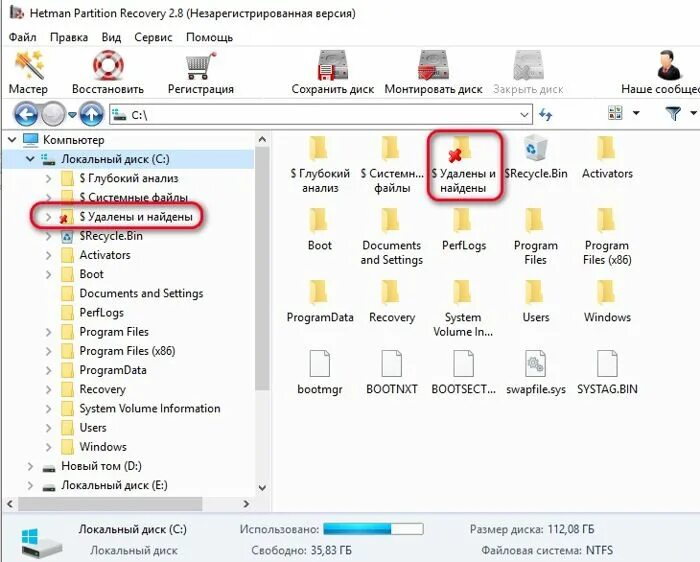
Task: Select the swapfile.sys file
Action: click(x=535, y=373)
